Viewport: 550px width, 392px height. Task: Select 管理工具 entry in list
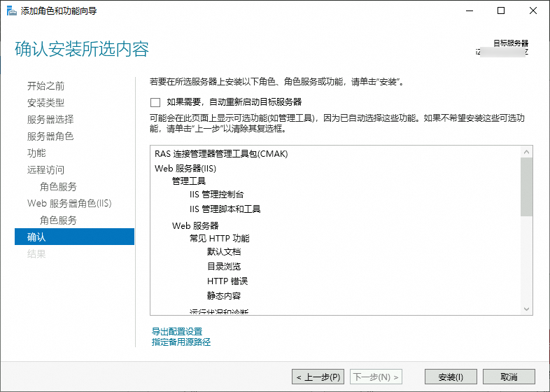189,181
